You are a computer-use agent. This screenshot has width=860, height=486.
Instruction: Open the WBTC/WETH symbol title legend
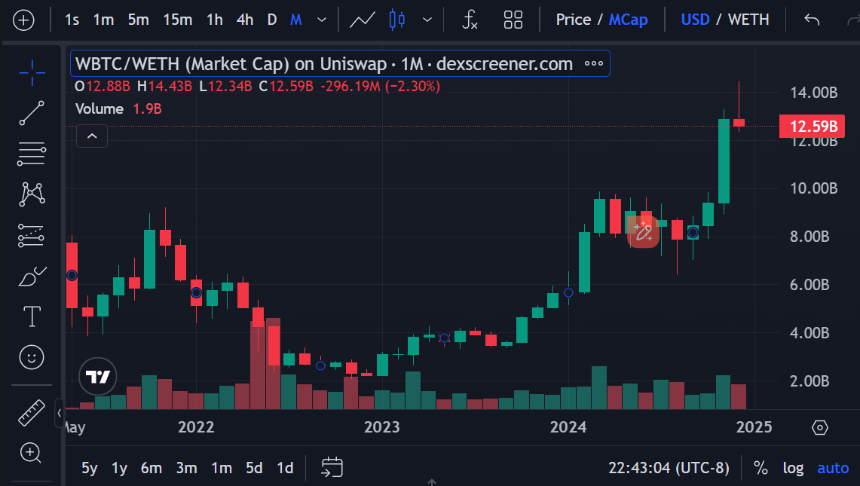point(324,64)
